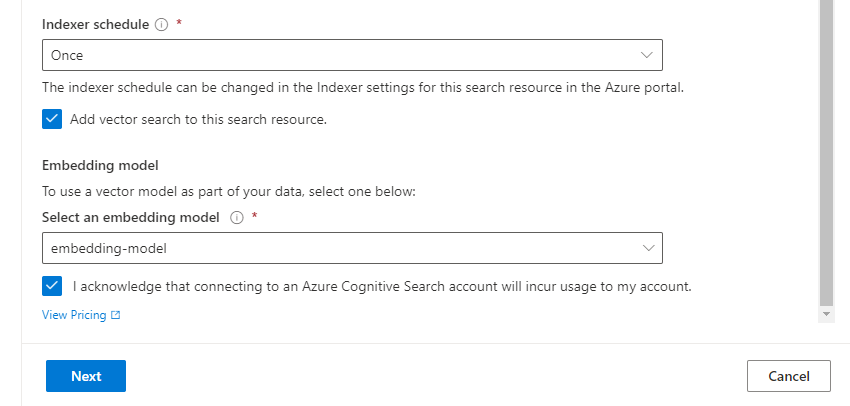850x406 pixels.
Task: Click the indexer schedule help text about Azure portal
Action: [x=363, y=88]
